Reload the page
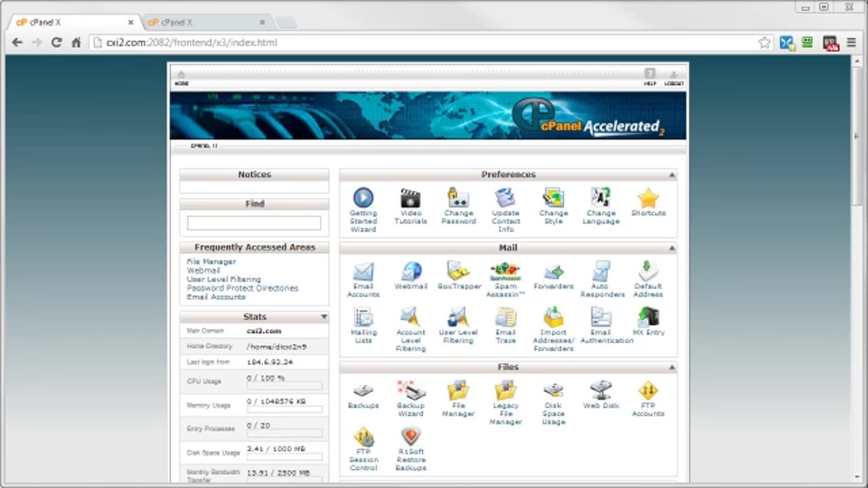 57,43
